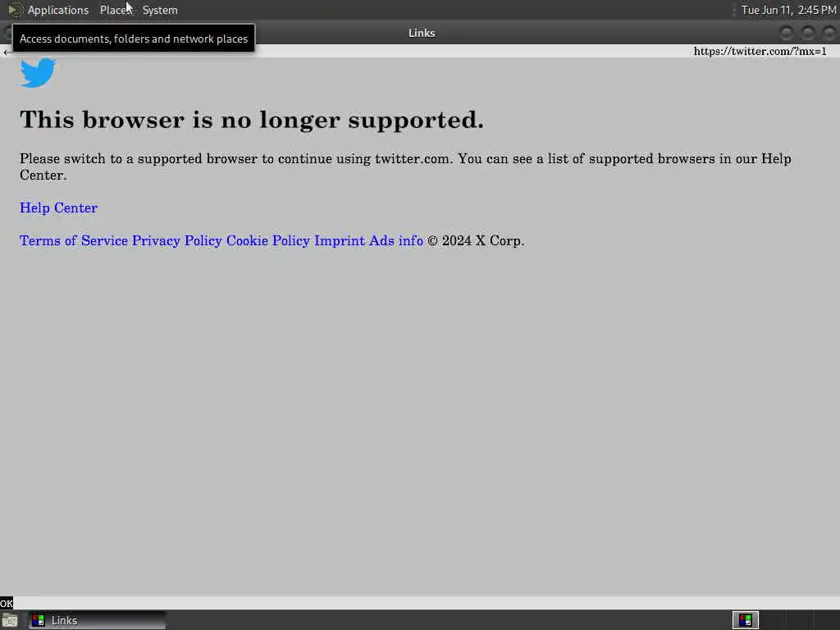The width and height of the screenshot is (840, 630).
Task: Click the '© 2024 X Corp.' text
Action: point(476,240)
